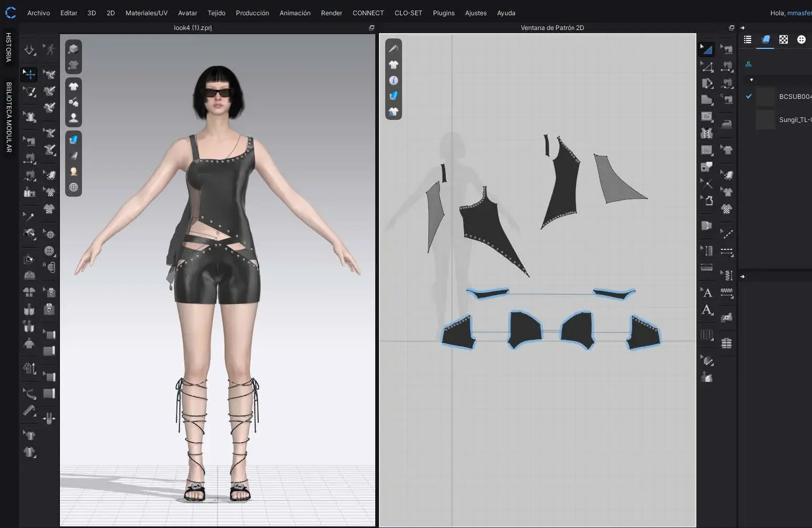Screen dimensions: 812x528
Task: Open the Ayuda menu
Action: point(506,13)
